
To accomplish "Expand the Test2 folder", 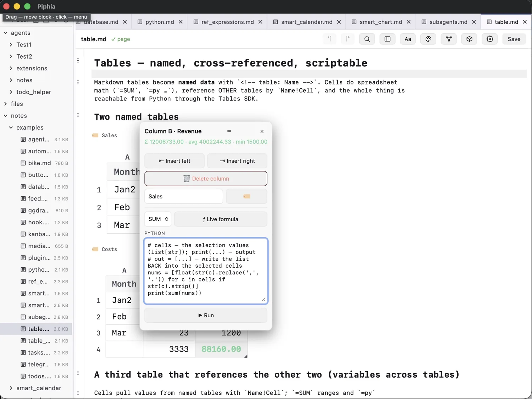I will coord(11,56).
